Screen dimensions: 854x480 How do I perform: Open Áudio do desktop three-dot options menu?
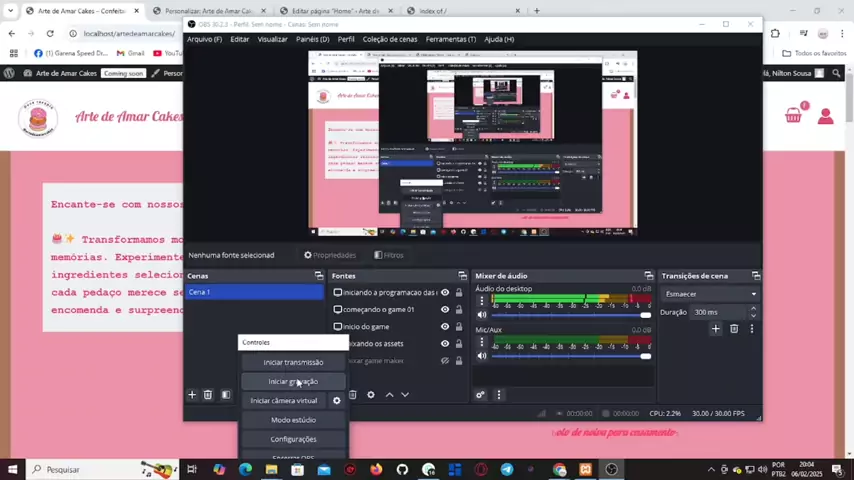pos(482,300)
